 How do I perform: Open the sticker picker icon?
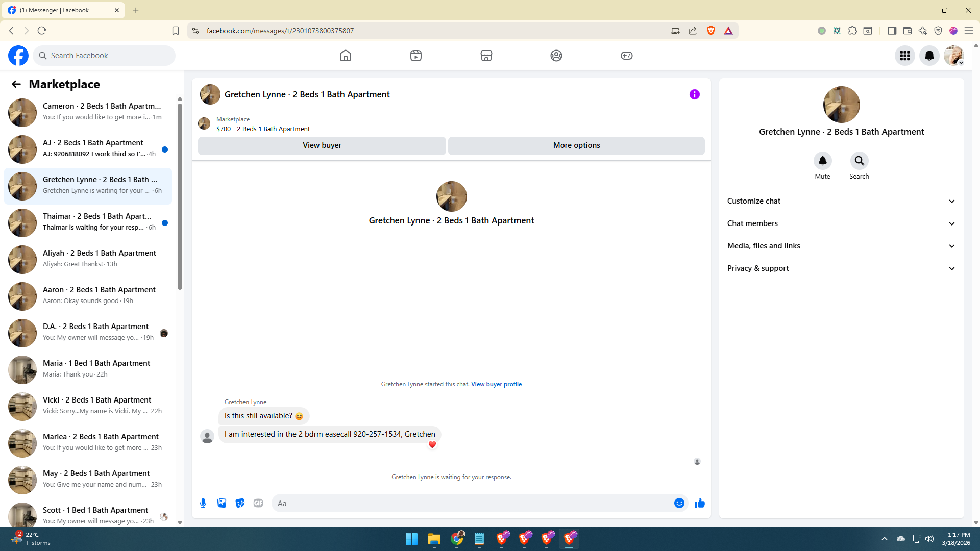[240, 503]
